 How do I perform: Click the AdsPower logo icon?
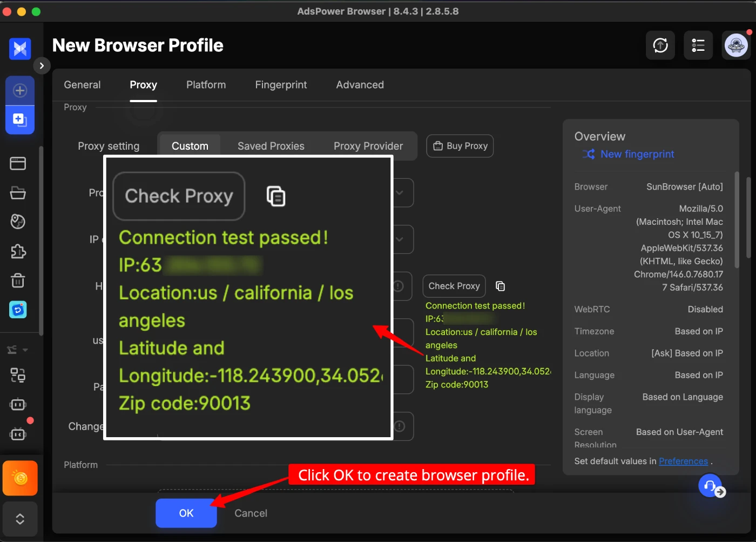[x=20, y=49]
